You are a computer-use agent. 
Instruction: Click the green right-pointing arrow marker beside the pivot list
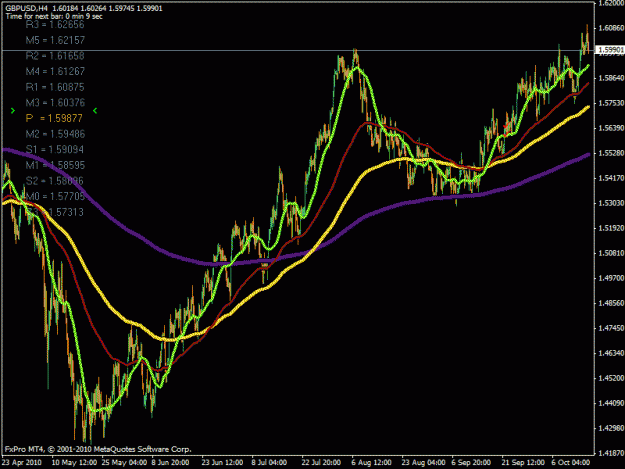coord(13,110)
